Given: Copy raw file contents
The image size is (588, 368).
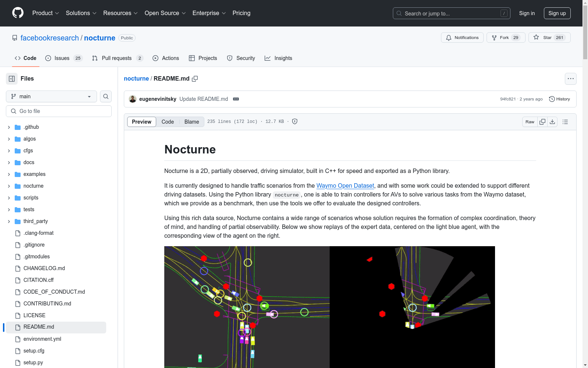Looking at the screenshot, I should click(x=542, y=122).
